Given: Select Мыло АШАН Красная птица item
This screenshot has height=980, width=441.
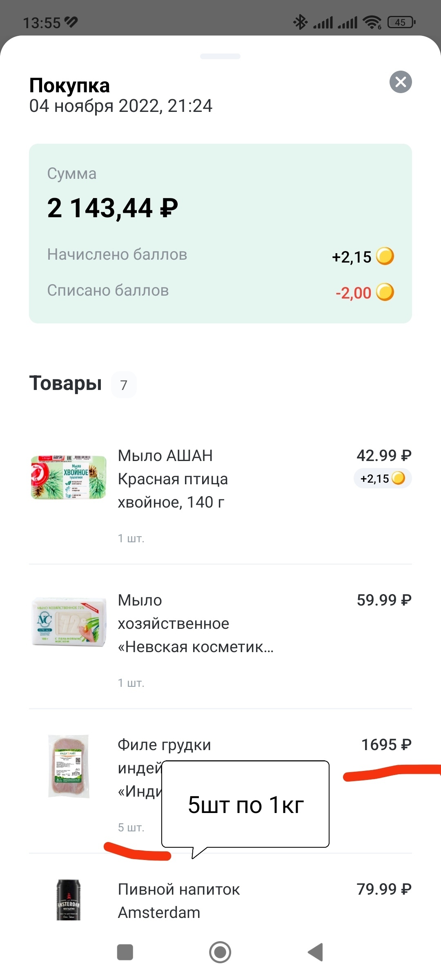Looking at the screenshot, I should 173,479.
